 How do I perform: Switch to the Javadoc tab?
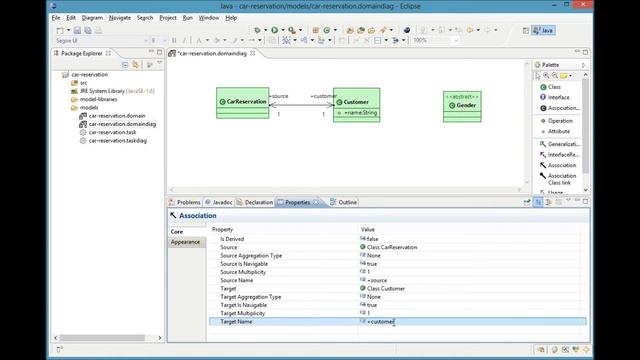(x=218, y=202)
